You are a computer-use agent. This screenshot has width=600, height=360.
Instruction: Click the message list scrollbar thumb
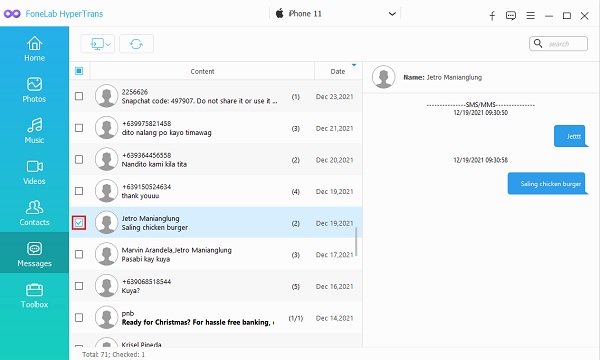click(x=356, y=242)
